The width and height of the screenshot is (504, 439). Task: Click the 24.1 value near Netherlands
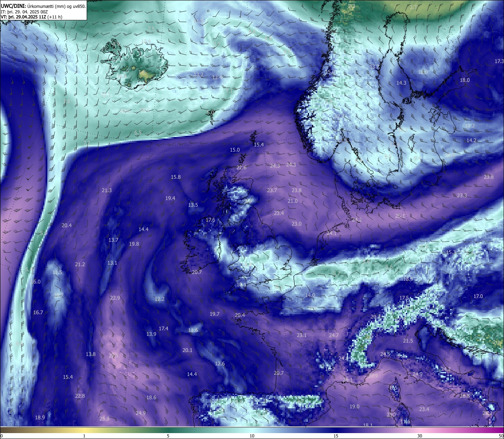(x=332, y=233)
